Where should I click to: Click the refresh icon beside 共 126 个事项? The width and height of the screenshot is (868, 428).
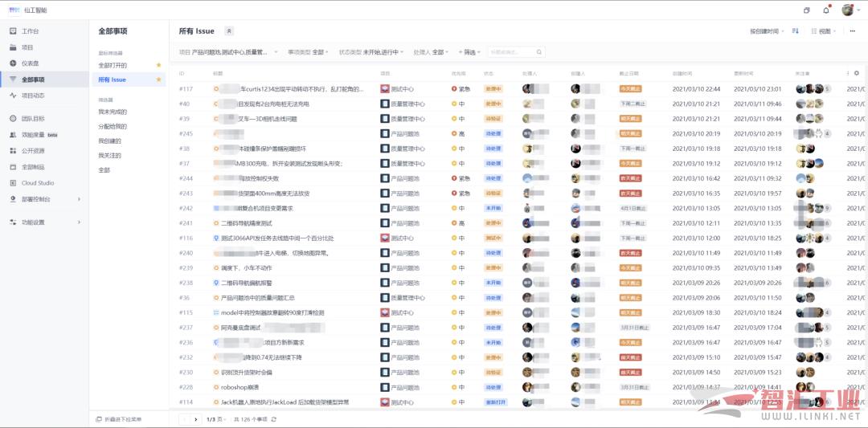(x=274, y=419)
